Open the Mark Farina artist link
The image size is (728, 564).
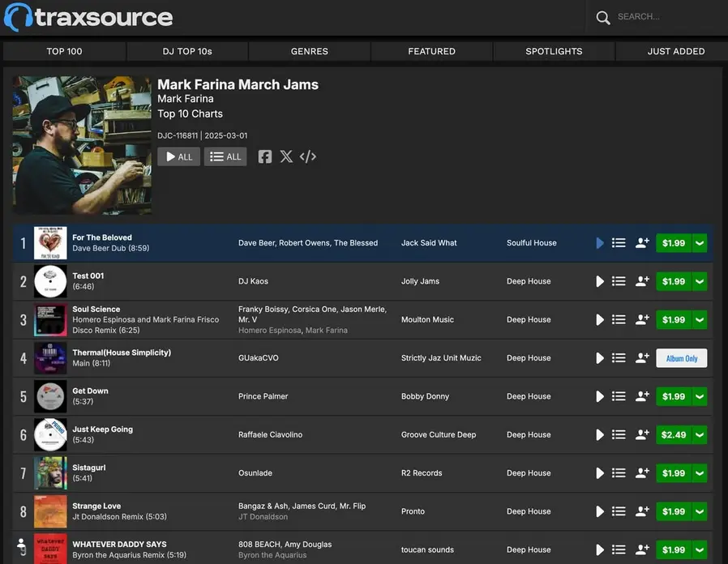coord(186,99)
